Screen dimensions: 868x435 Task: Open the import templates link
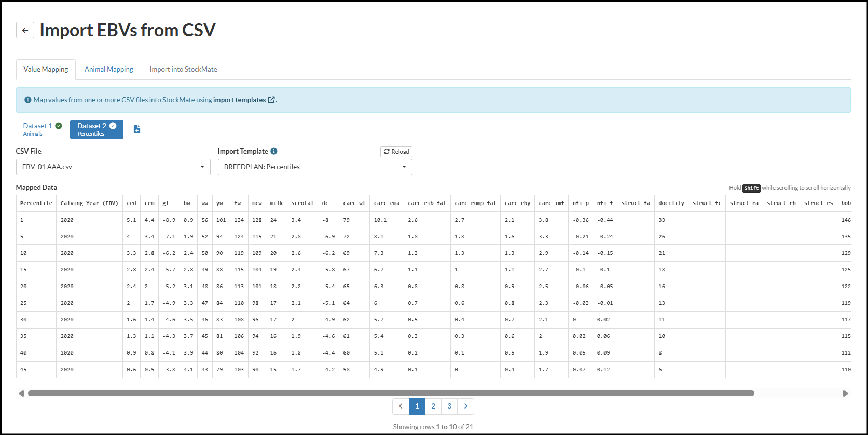click(239, 100)
